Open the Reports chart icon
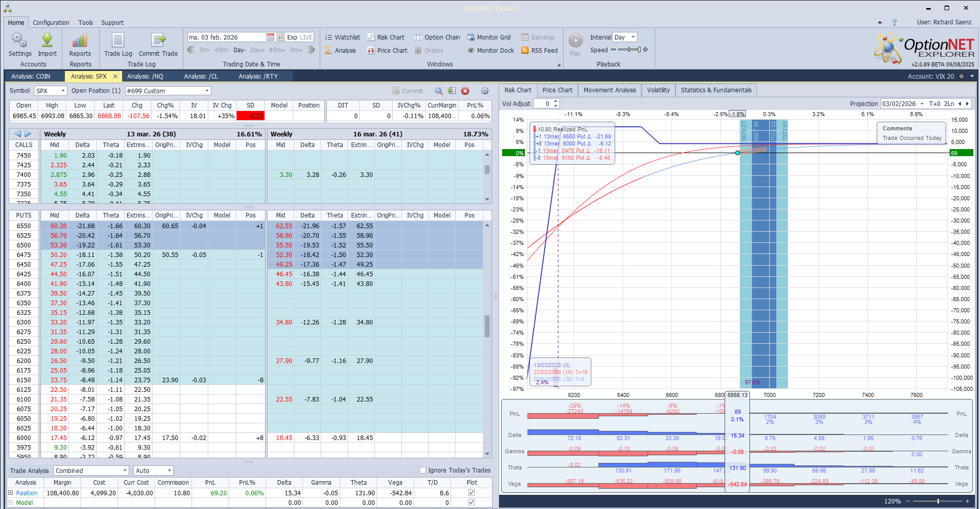This screenshot has width=980, height=509. pyautogui.click(x=80, y=41)
